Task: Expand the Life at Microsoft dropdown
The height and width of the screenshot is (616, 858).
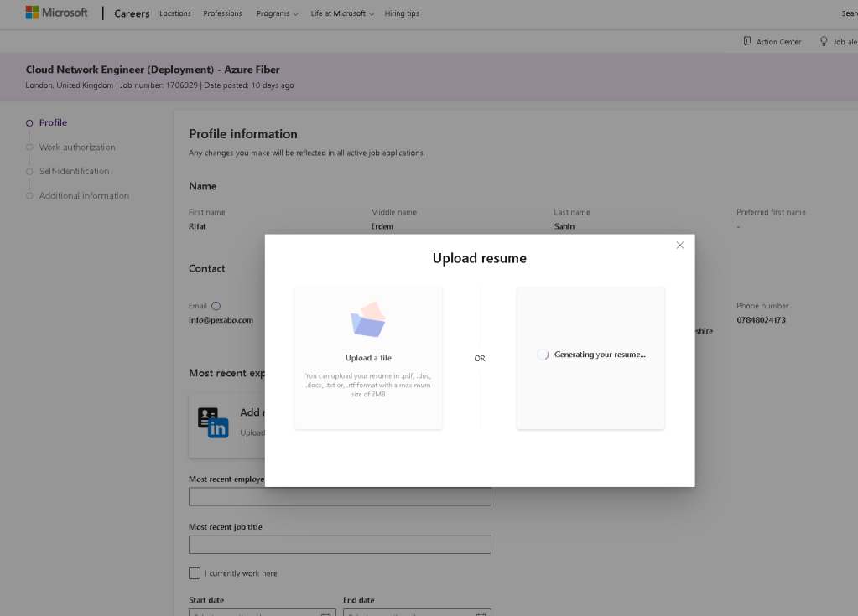Action: (x=342, y=13)
